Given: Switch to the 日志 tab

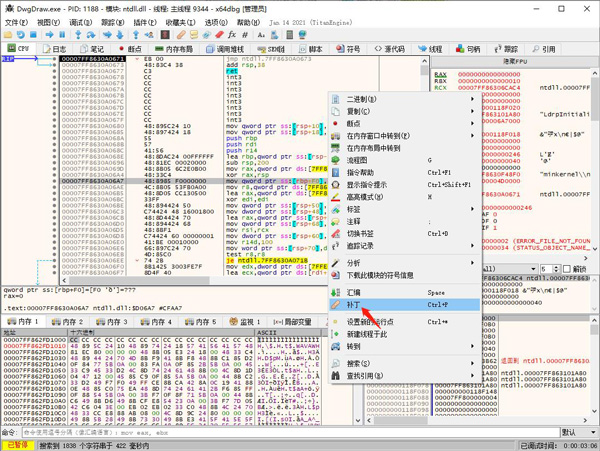Looking at the screenshot, I should [x=54, y=49].
